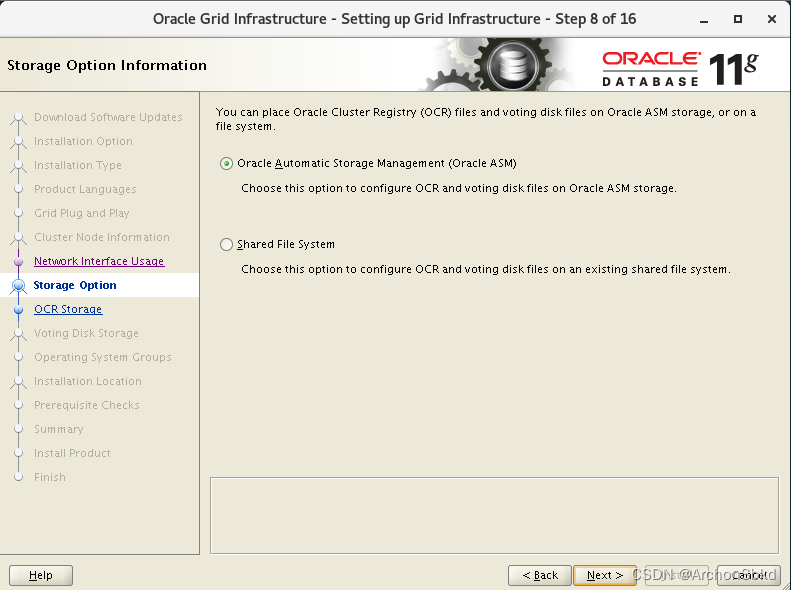
Task: Go back with the Back button
Action: coord(540,575)
